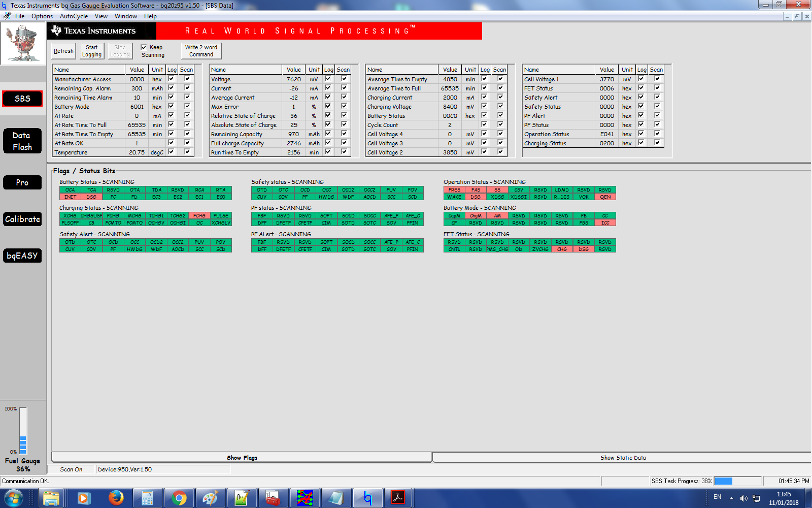Toggle Log checkbox for FET Status
This screenshot has width=812, height=508.
641,88
